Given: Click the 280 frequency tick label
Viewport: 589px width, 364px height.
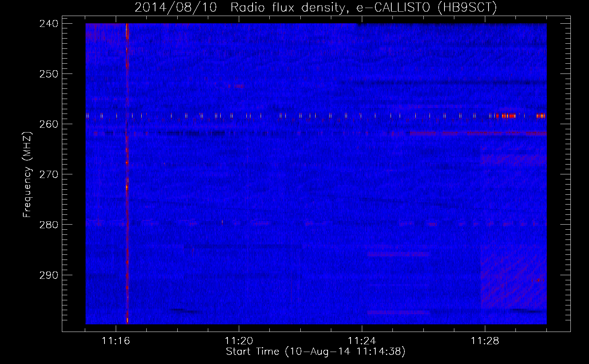Looking at the screenshot, I should click(x=49, y=225).
